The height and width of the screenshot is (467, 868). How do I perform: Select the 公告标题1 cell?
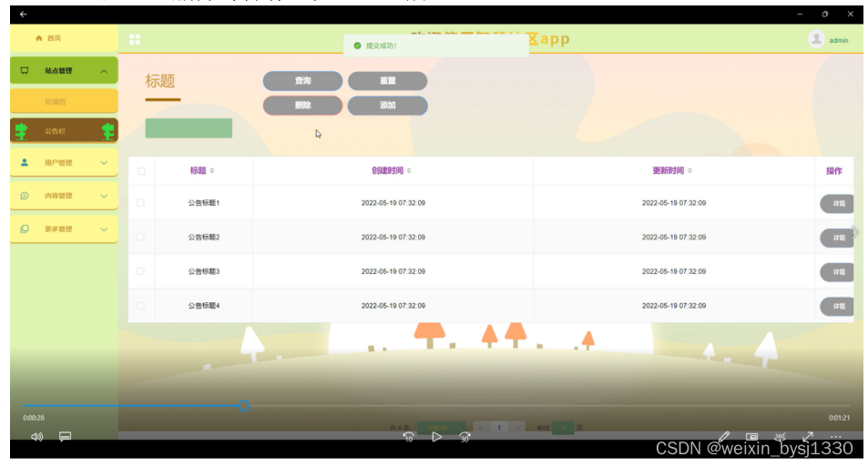click(204, 203)
